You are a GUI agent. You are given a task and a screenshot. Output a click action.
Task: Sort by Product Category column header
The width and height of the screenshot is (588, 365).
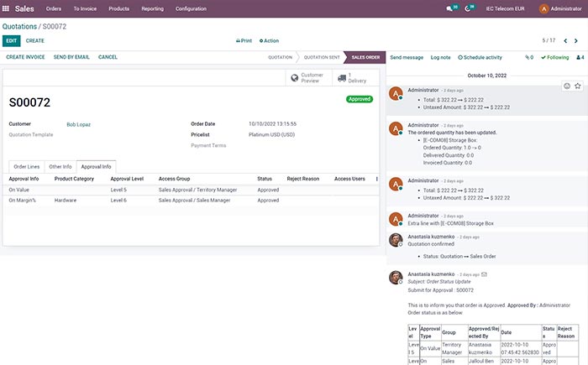point(74,179)
